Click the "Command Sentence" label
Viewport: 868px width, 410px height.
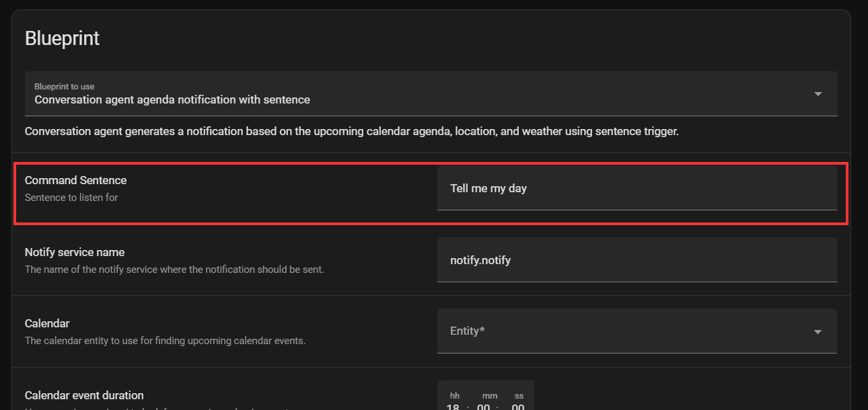tap(75, 180)
